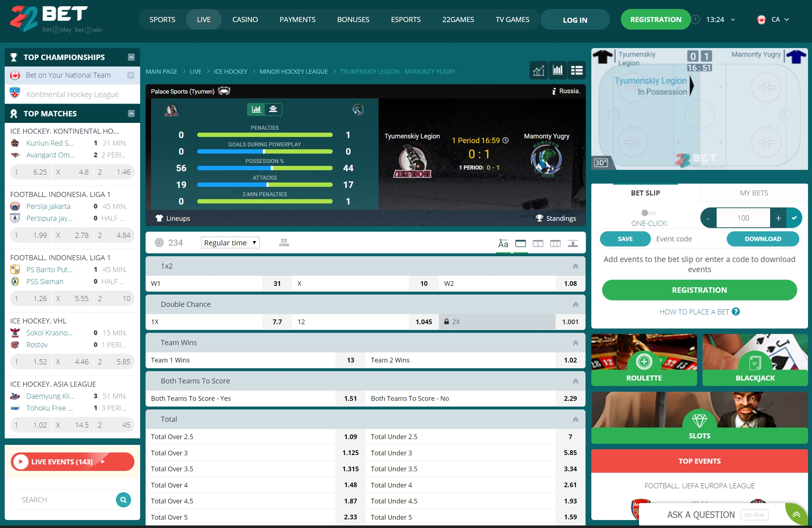Switch to the MY BETS tab
The image size is (812, 528).
coord(754,193)
